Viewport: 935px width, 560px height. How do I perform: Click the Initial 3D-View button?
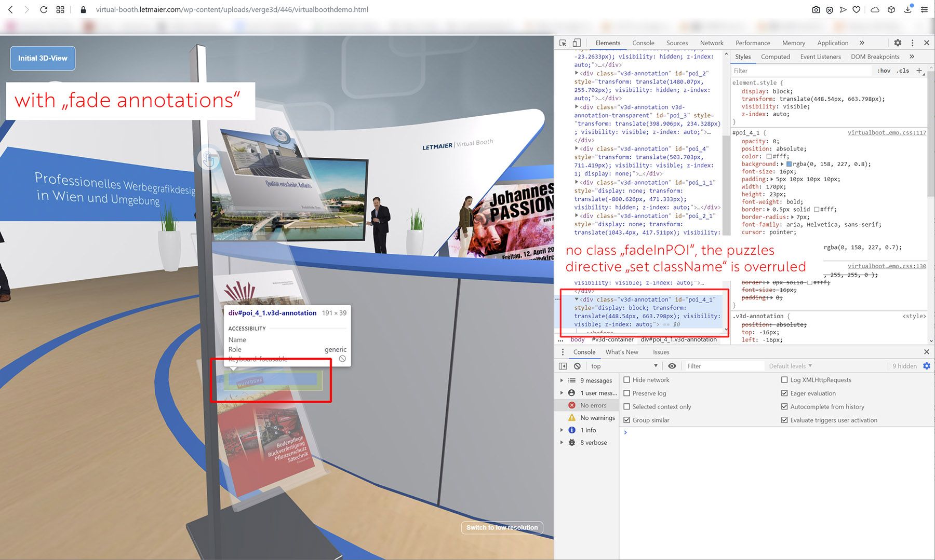[43, 58]
